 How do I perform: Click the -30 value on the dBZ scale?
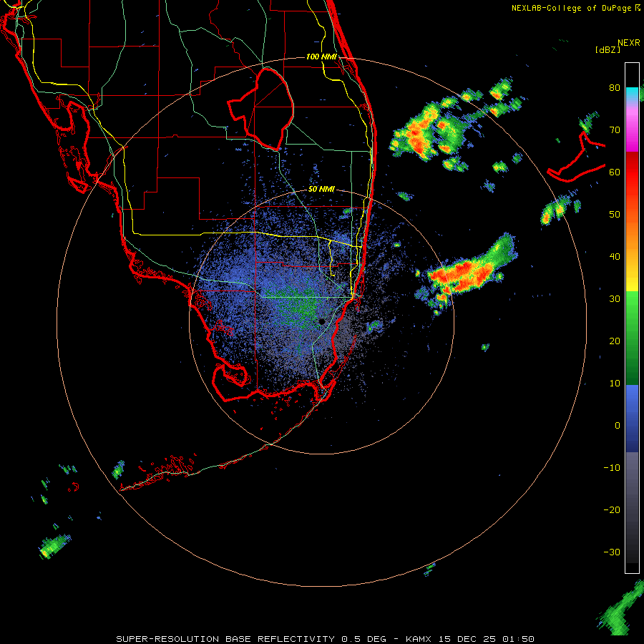tap(612, 552)
